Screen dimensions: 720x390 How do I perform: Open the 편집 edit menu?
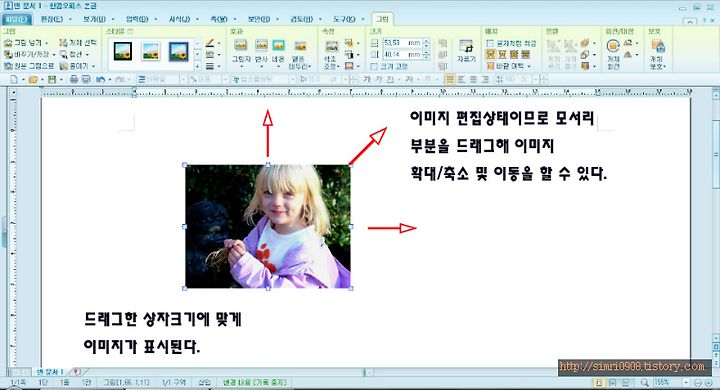51,19
